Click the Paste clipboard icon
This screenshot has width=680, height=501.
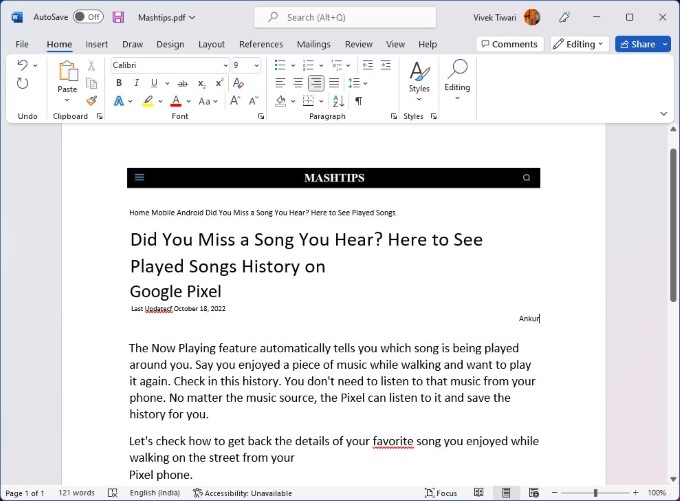[68, 71]
